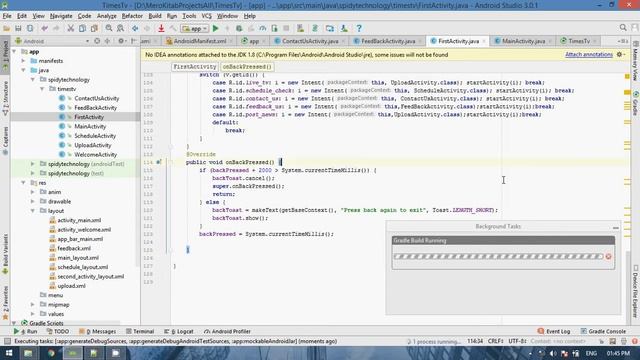
Task: Click the Chrome taskbar icon
Action: [51, 353]
